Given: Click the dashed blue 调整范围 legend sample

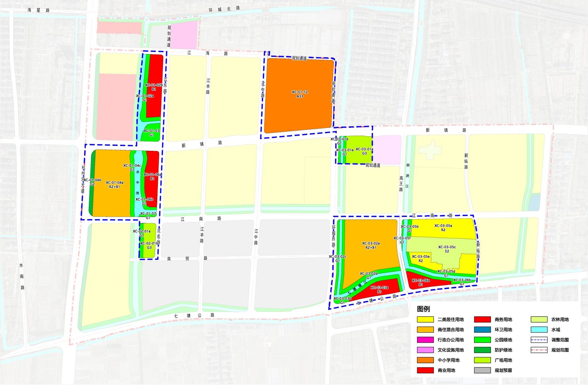Looking at the screenshot, I should point(539,340).
